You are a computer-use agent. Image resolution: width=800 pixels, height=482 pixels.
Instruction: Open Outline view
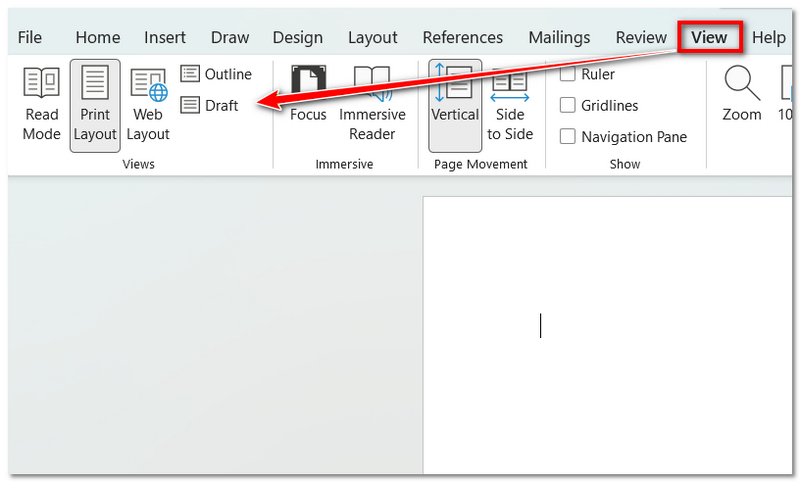pyautogui.click(x=217, y=74)
